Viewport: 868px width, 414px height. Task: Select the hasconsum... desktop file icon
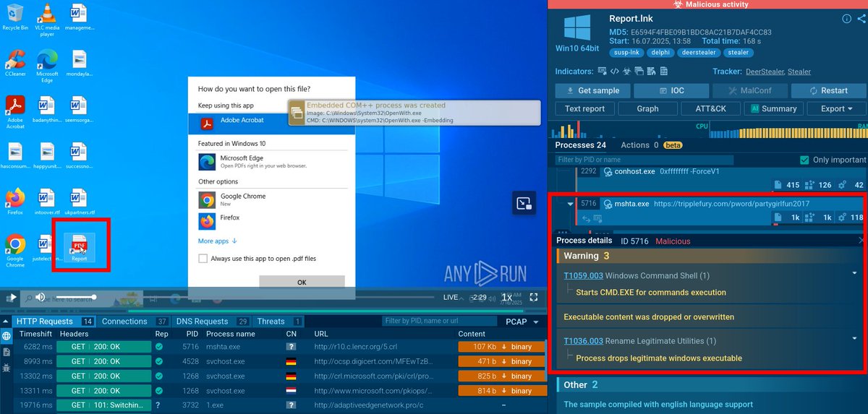tap(15, 155)
